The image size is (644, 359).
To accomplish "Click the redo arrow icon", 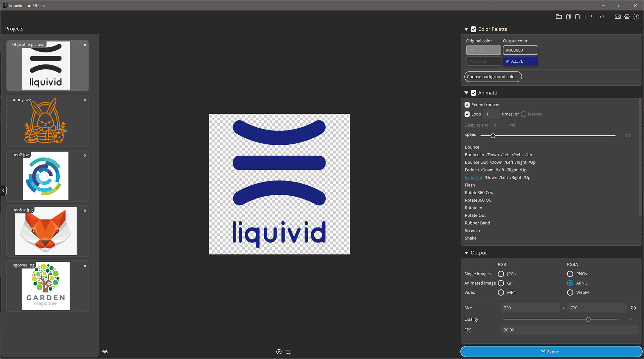I will [602, 17].
